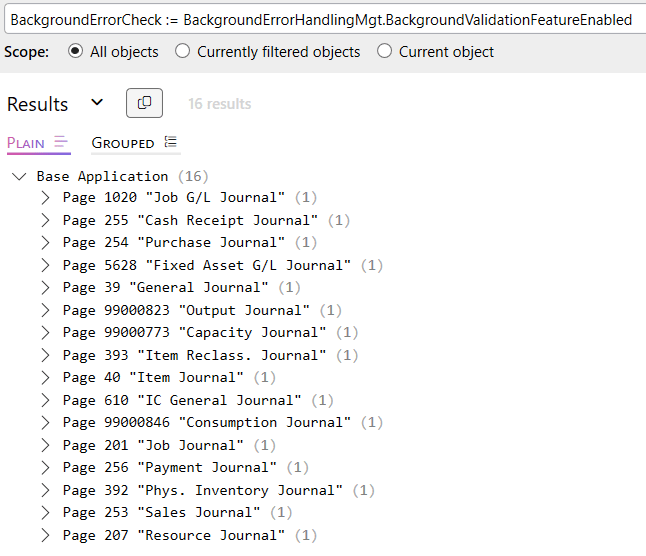The image size is (646, 556).
Task: Open Page 253 Sales Journal result
Action: coord(161,513)
